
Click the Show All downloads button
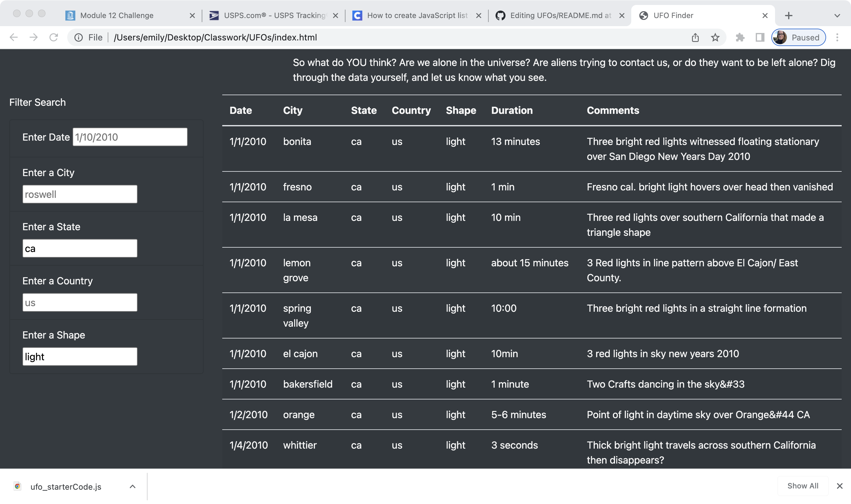(x=802, y=486)
